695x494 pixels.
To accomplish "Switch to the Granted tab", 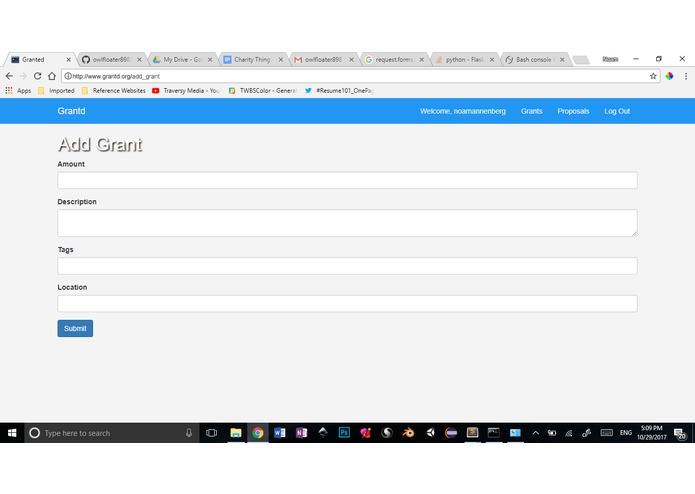I will click(38, 59).
